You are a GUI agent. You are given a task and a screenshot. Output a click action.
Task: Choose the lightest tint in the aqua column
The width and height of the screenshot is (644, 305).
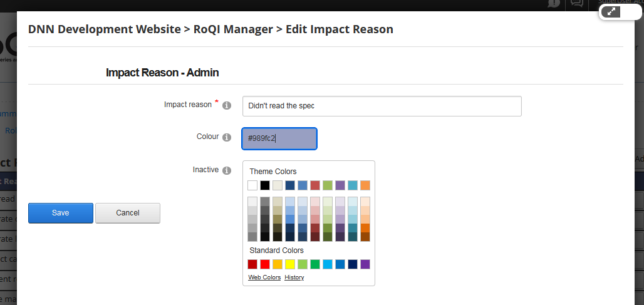point(353,202)
